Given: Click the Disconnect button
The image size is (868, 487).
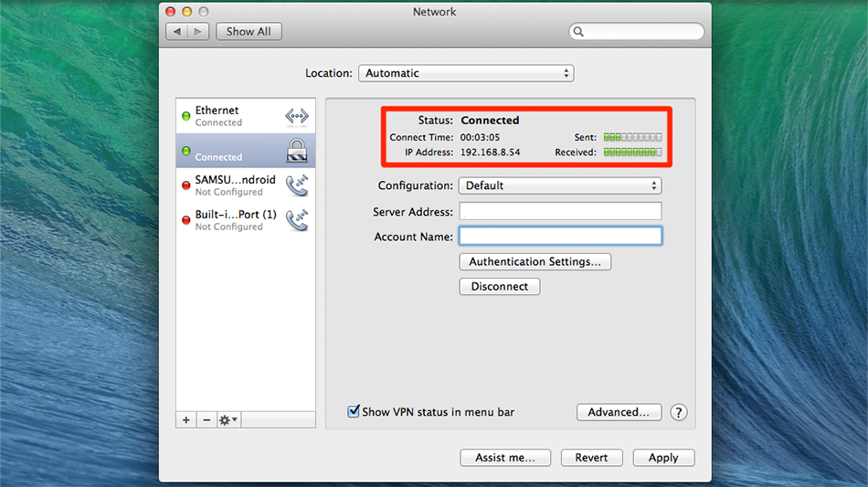Looking at the screenshot, I should click(x=499, y=287).
